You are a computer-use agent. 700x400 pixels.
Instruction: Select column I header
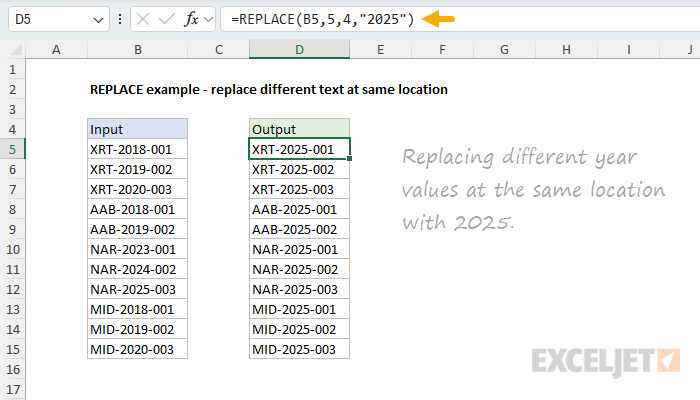[629, 49]
